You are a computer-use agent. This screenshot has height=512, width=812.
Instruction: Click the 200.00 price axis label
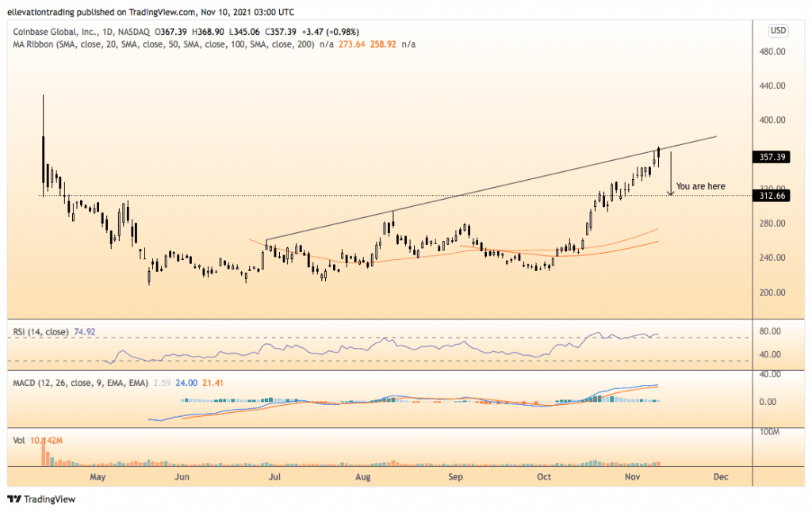(772, 292)
